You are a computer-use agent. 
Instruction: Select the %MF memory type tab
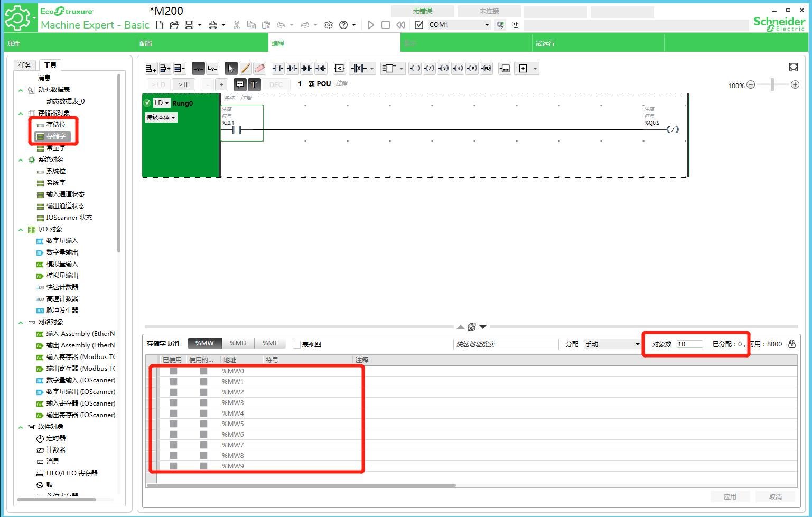[x=270, y=343]
